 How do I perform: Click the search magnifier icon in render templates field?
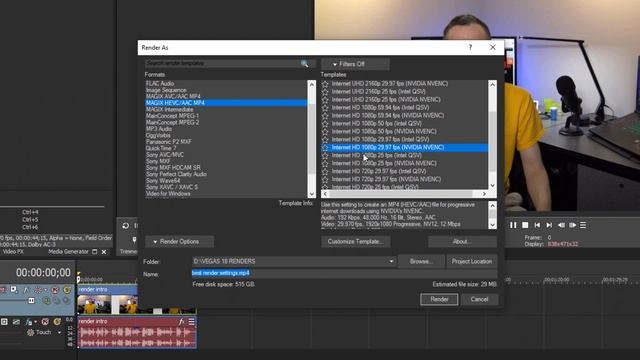point(304,64)
